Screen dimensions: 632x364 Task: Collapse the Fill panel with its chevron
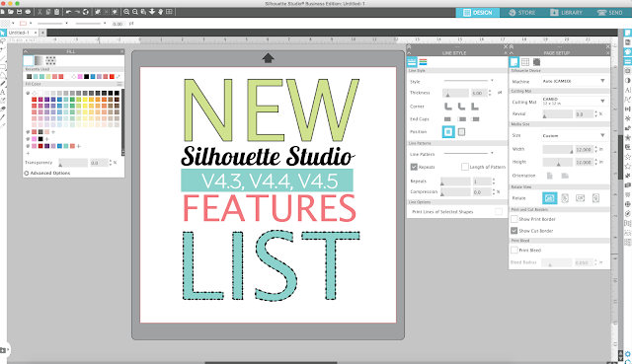[x=26, y=52]
